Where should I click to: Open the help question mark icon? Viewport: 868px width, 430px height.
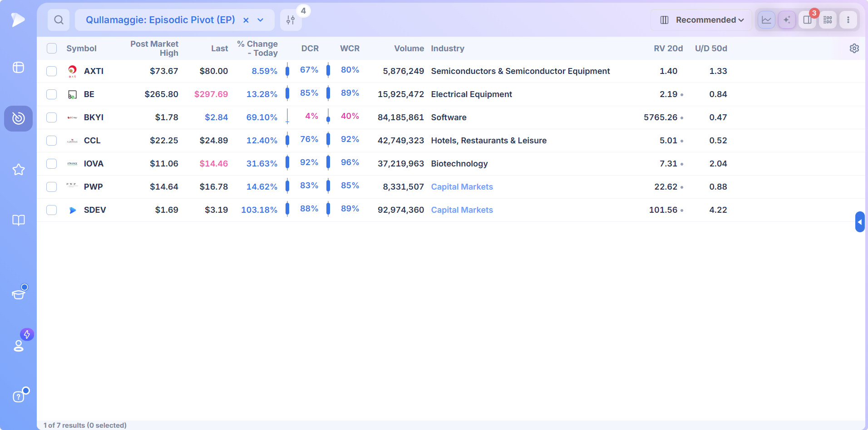click(18, 397)
